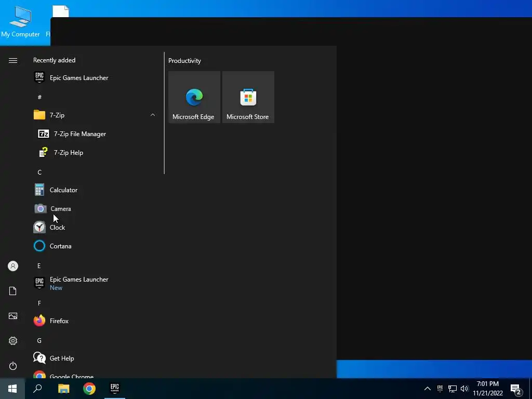Open Google Chrome on taskbar

(x=89, y=389)
